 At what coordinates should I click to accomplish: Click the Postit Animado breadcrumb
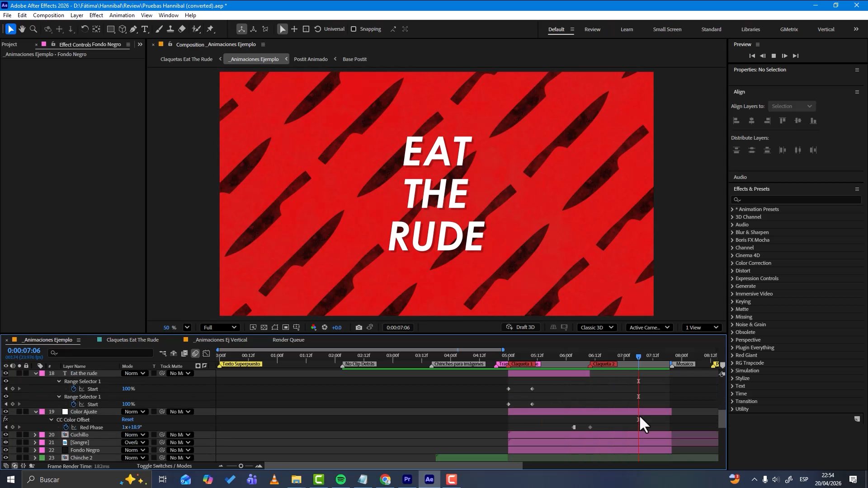[x=311, y=59]
